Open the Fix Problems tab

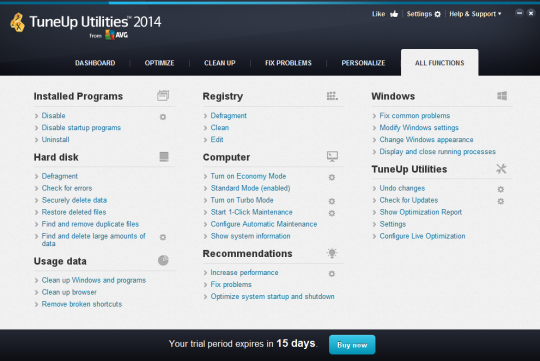click(288, 63)
